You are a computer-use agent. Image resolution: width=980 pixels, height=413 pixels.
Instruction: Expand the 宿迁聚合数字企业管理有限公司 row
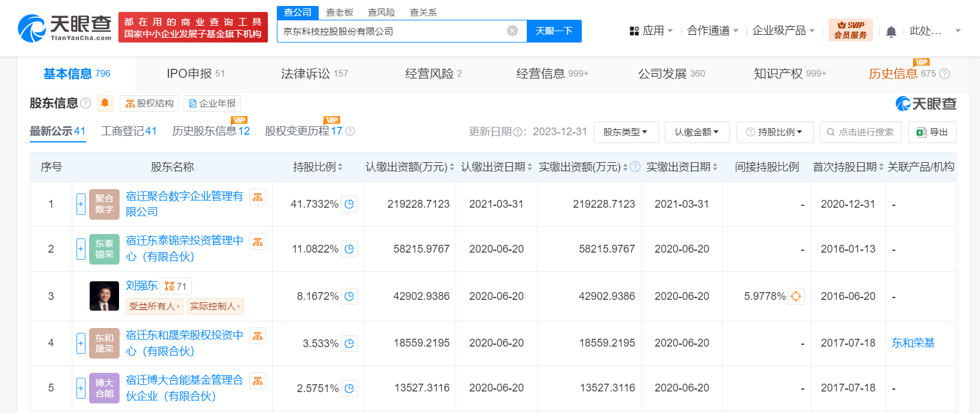click(x=81, y=204)
